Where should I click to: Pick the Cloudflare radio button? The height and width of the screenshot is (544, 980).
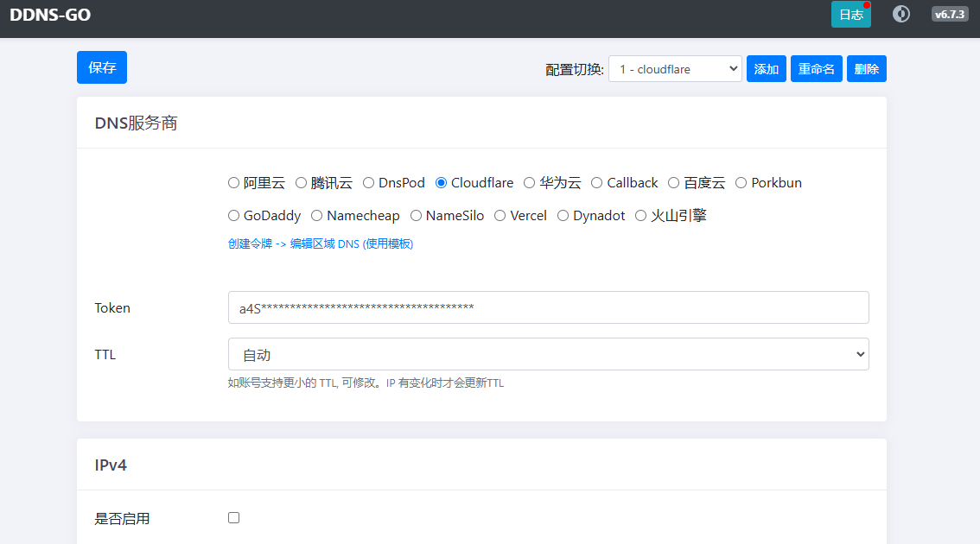[x=442, y=183]
